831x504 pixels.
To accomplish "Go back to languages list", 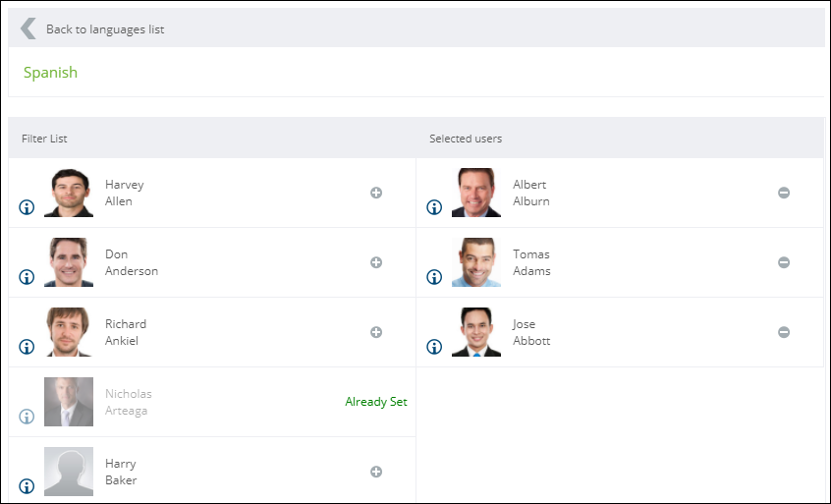I will point(105,29).
